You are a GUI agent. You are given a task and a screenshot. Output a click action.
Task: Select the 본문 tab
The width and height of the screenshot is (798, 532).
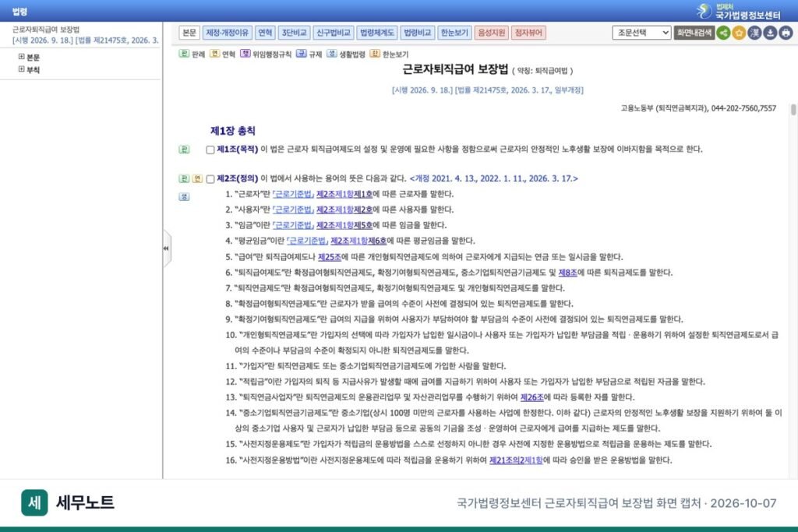189,33
